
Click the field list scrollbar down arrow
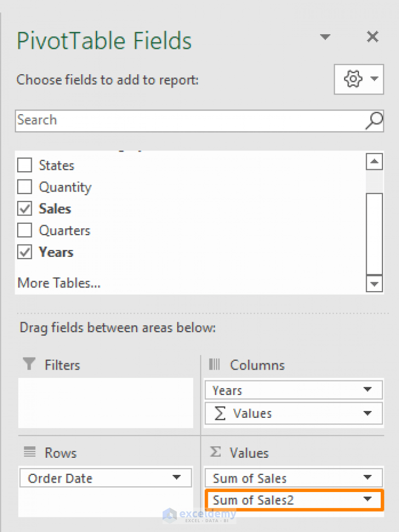point(374,284)
